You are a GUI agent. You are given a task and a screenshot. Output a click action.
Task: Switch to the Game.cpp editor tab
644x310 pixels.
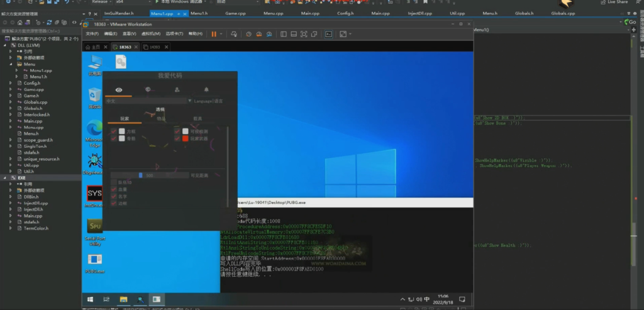click(235, 13)
